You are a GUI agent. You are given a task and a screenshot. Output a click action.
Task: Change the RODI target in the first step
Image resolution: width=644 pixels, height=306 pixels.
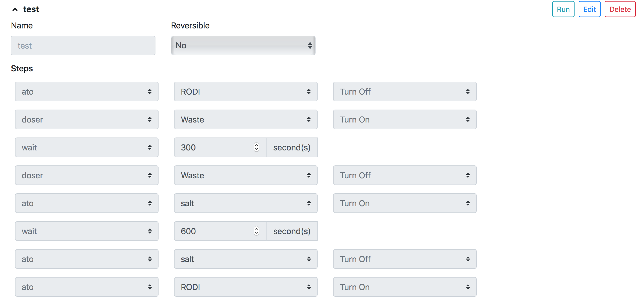[245, 91]
